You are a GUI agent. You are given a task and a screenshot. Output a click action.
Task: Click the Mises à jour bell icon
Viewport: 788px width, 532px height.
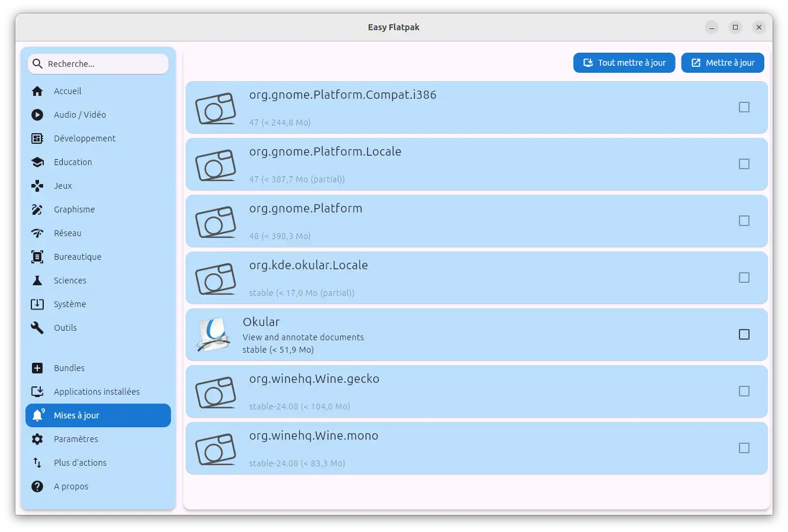[38, 415]
